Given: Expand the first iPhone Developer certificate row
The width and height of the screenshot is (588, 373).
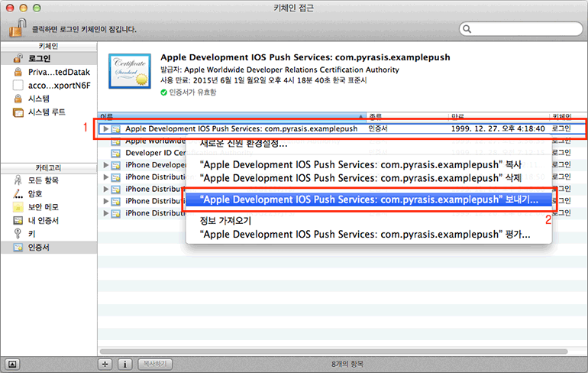Looking at the screenshot, I should 106,164.
